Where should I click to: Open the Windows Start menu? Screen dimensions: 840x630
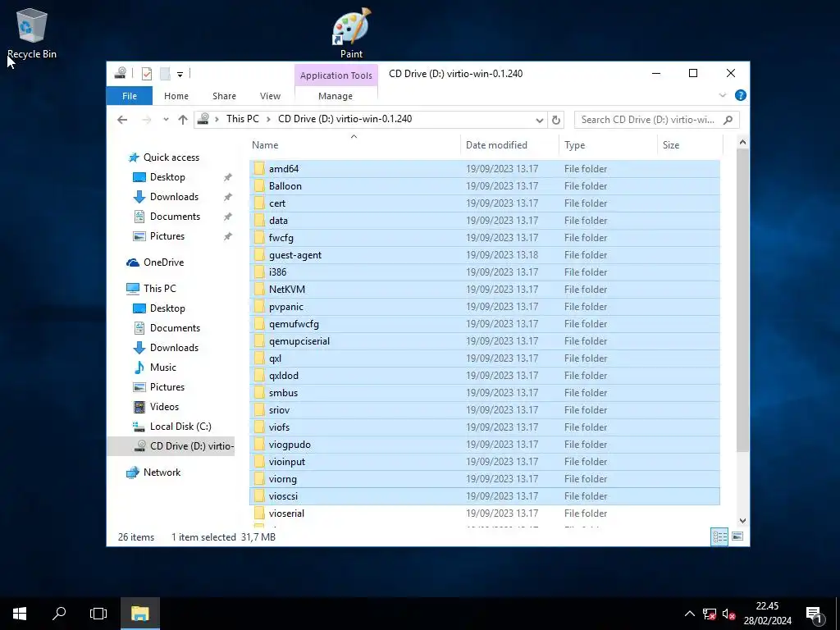point(20,614)
